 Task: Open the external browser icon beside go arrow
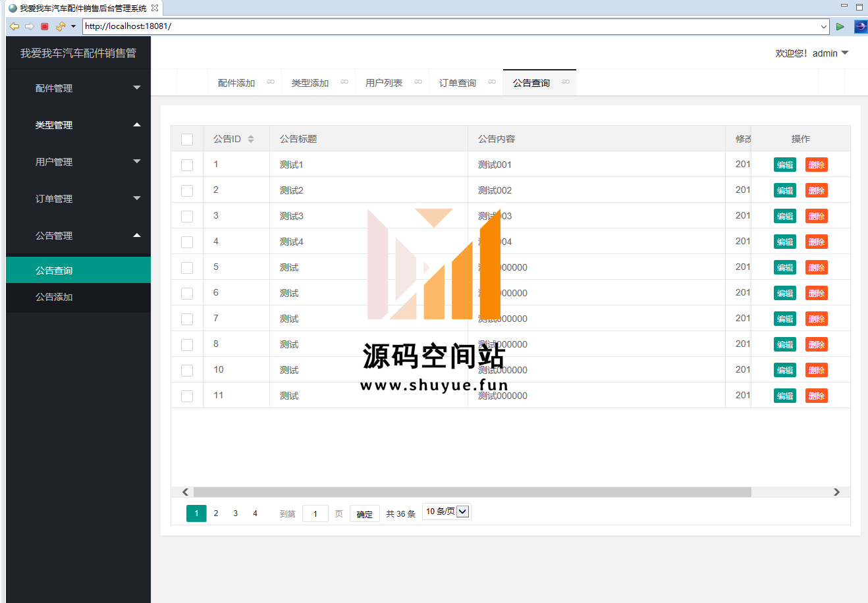[860, 26]
